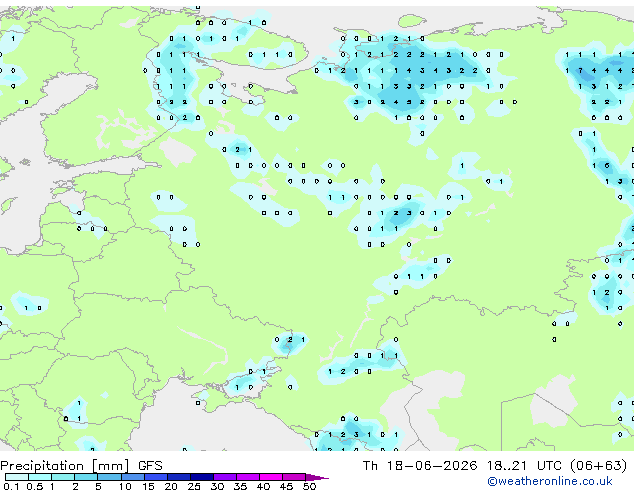The height and width of the screenshot is (490, 634).
Task: Click the 'Precipitation [mm]' title text
Action: coord(65,466)
